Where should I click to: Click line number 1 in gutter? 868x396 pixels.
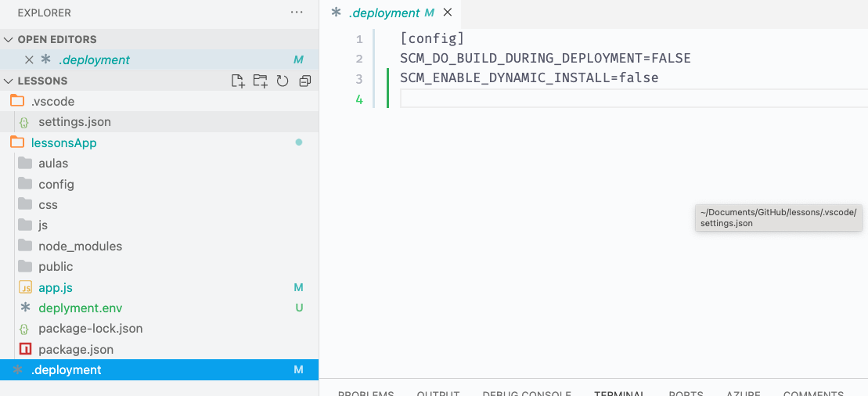point(359,39)
